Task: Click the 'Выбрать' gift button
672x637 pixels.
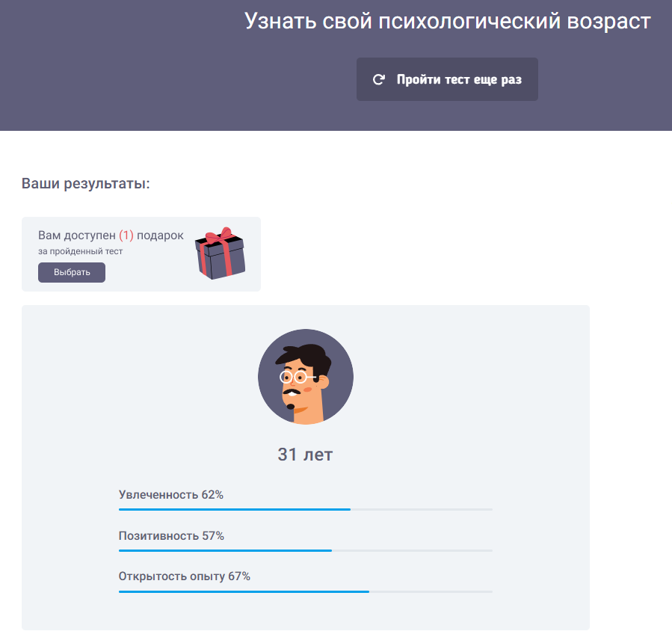Action: click(x=72, y=272)
